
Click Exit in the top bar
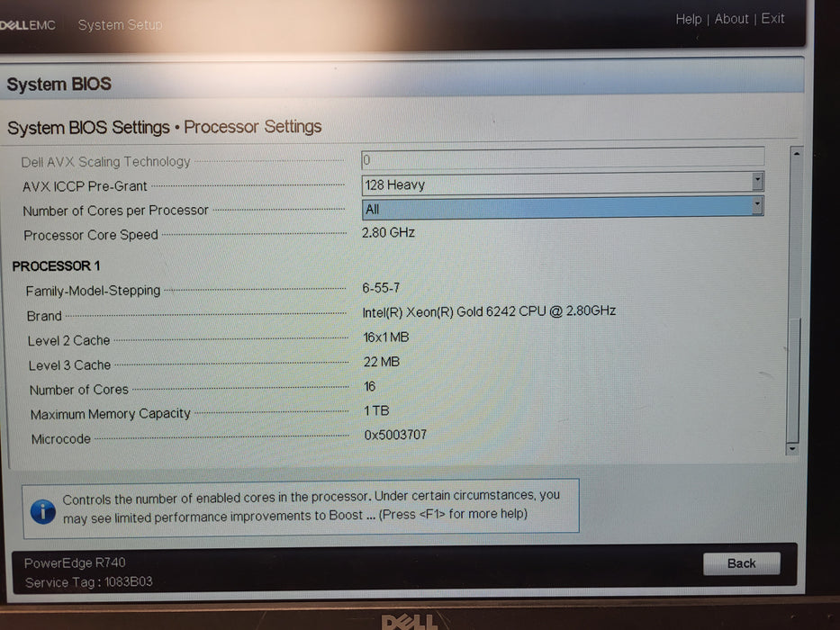(772, 18)
